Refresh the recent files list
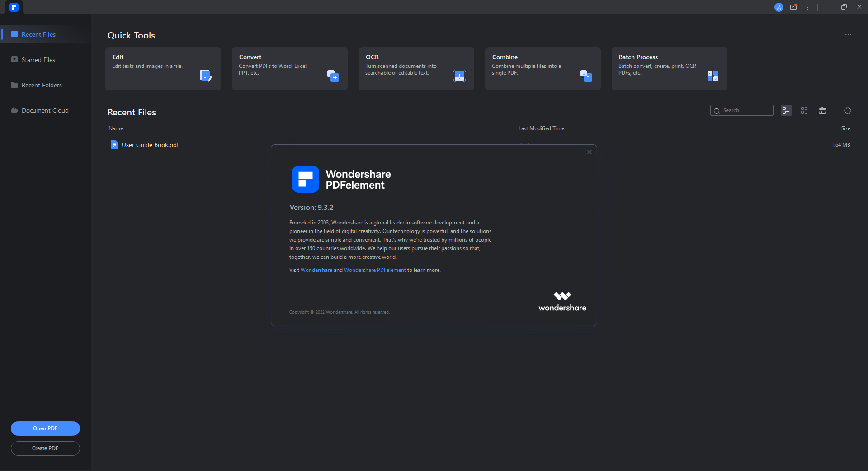868x471 pixels. click(848, 110)
